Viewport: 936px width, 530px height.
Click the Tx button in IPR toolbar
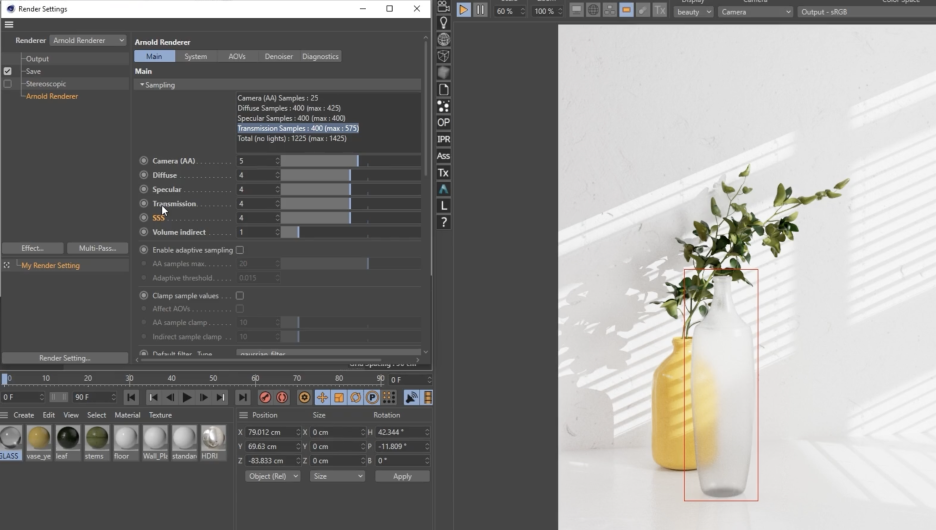[660, 10]
